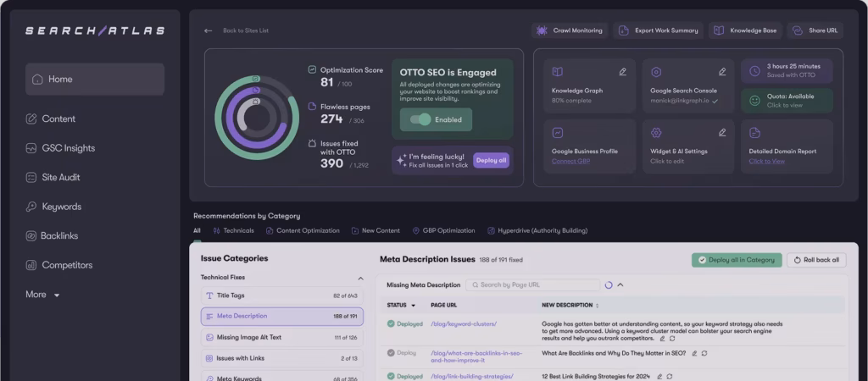Click the Connect GBP link
868x381 pixels.
pos(569,161)
